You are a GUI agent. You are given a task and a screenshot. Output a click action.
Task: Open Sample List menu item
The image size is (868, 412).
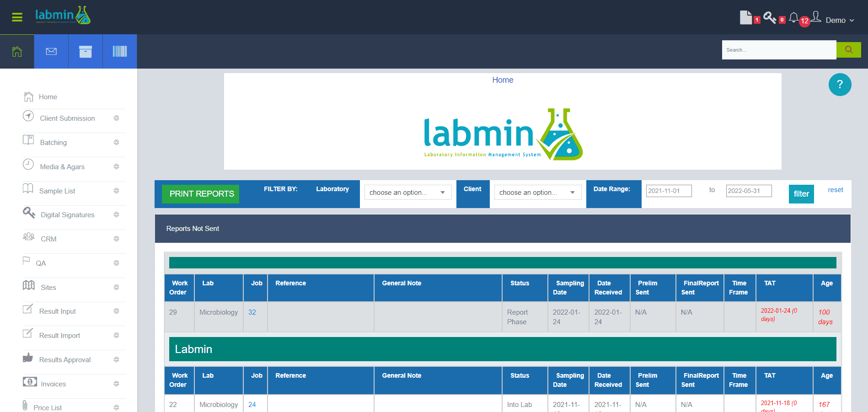click(57, 191)
